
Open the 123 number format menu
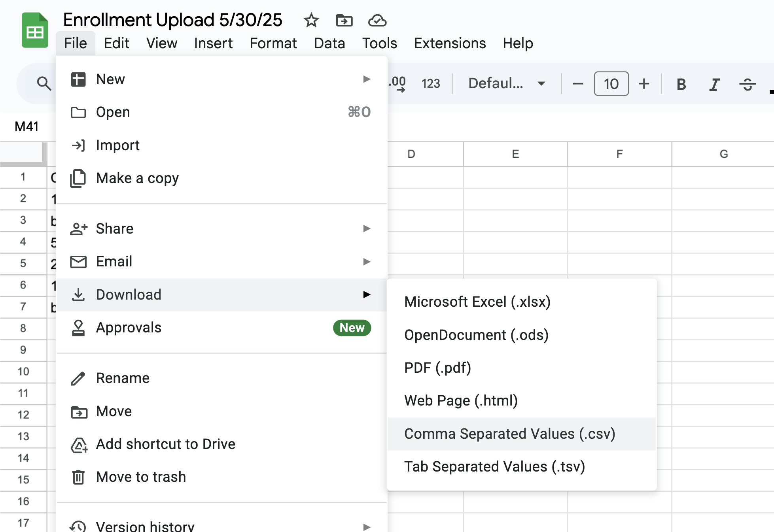tap(431, 84)
